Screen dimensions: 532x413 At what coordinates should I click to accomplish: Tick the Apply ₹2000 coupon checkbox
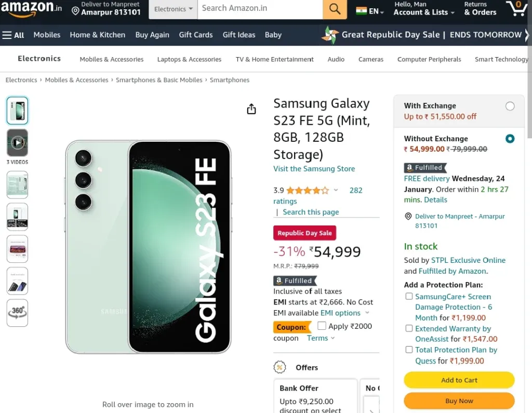(322, 326)
